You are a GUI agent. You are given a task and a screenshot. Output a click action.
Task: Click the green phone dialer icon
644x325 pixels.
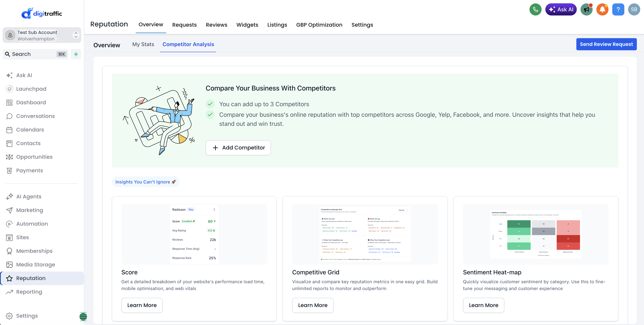[535, 9]
